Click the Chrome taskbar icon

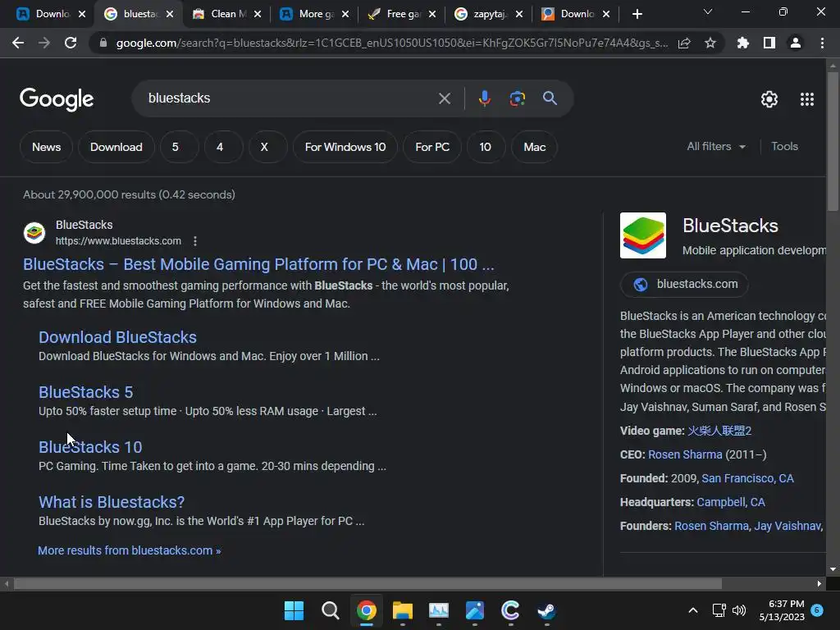[x=367, y=610]
